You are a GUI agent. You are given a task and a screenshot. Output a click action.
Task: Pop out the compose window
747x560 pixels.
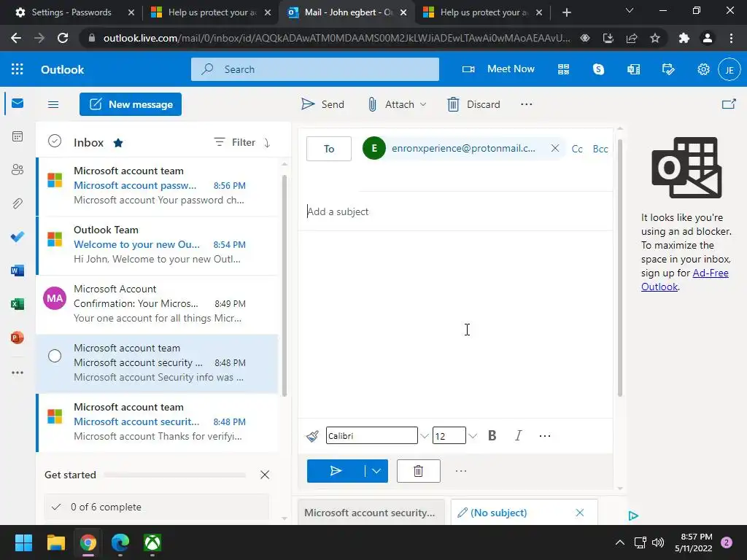click(x=729, y=104)
